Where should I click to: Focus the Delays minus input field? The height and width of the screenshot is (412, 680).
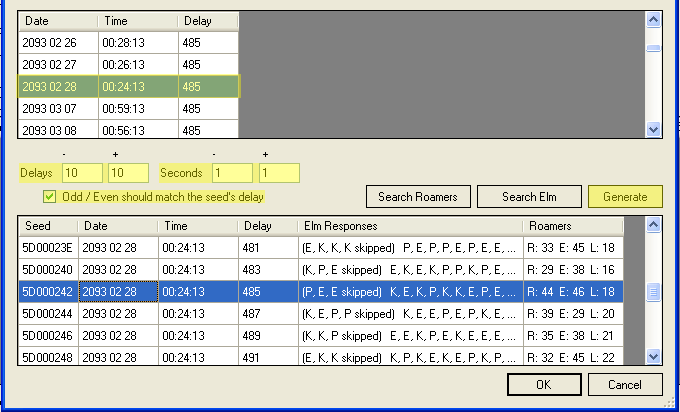point(82,173)
